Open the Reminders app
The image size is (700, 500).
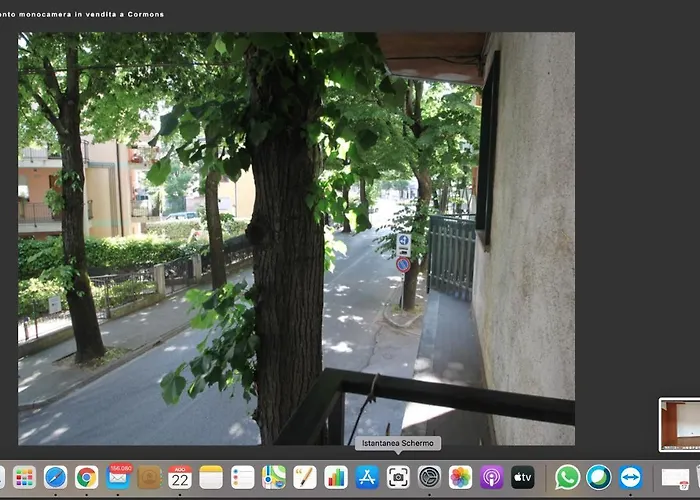pyautogui.click(x=242, y=478)
